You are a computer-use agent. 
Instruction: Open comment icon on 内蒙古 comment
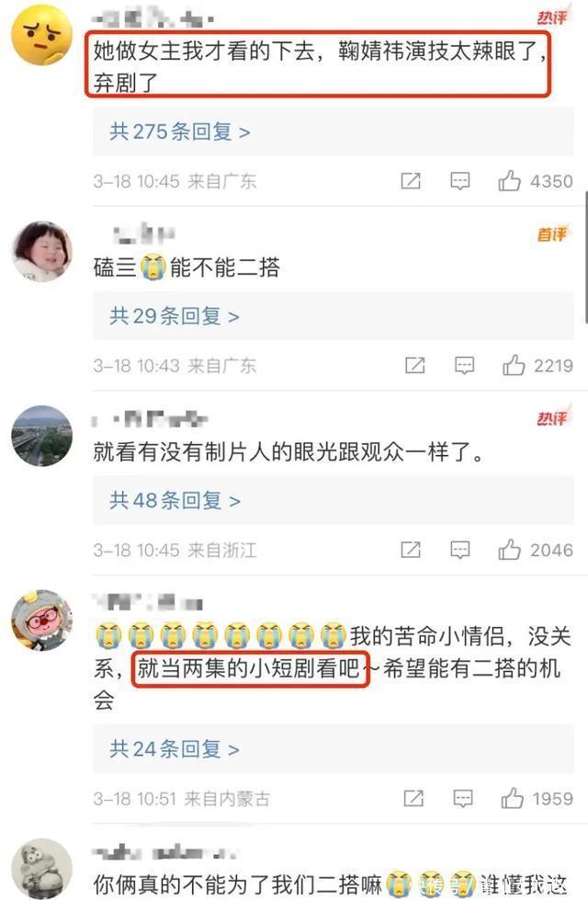pyautogui.click(x=463, y=798)
